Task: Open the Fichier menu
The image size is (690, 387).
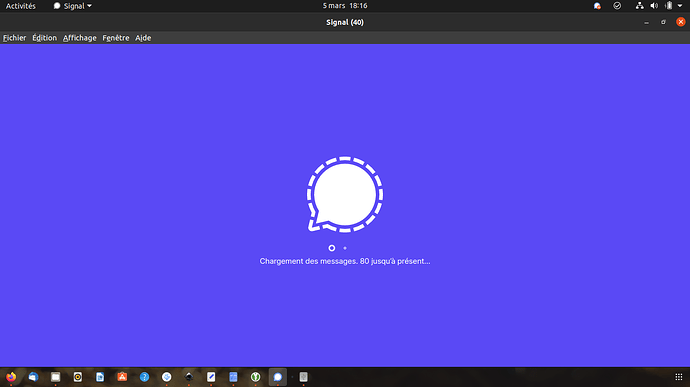Action: 15,38
